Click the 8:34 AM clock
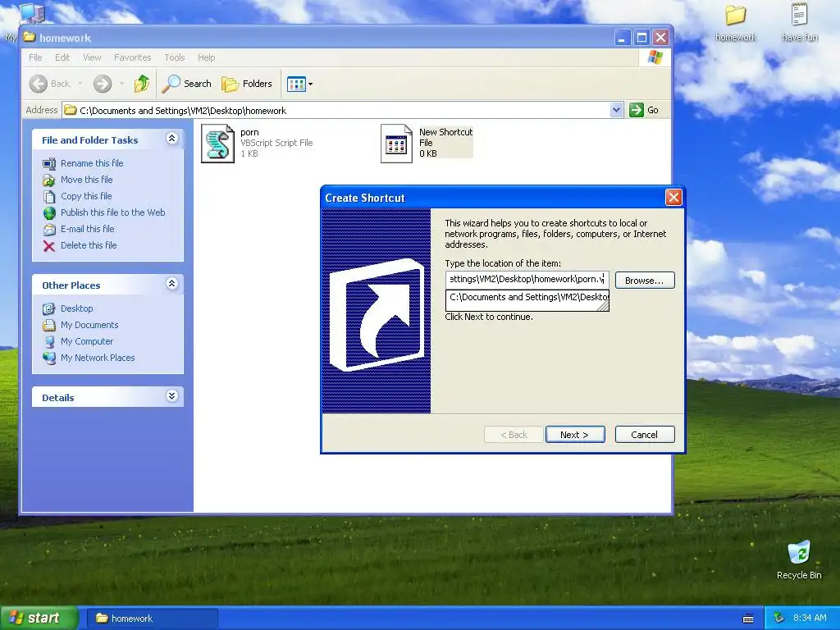Viewport: 840px width, 630px height. [810, 619]
